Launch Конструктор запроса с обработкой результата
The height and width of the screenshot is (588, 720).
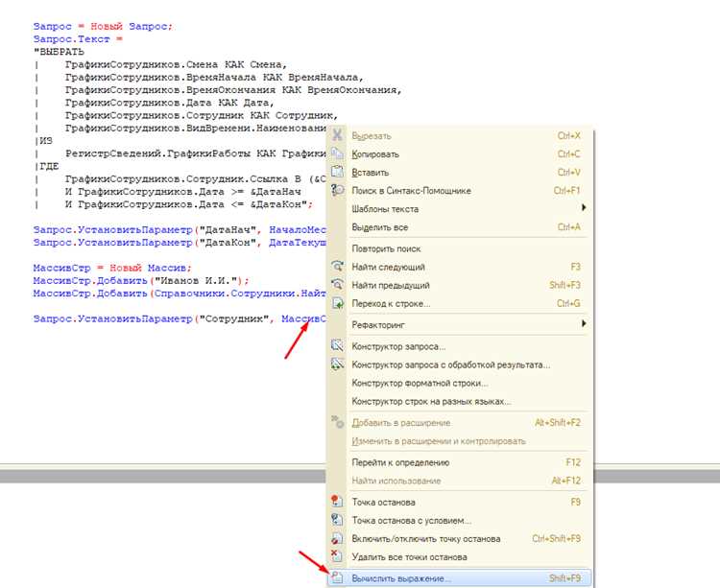(459, 365)
